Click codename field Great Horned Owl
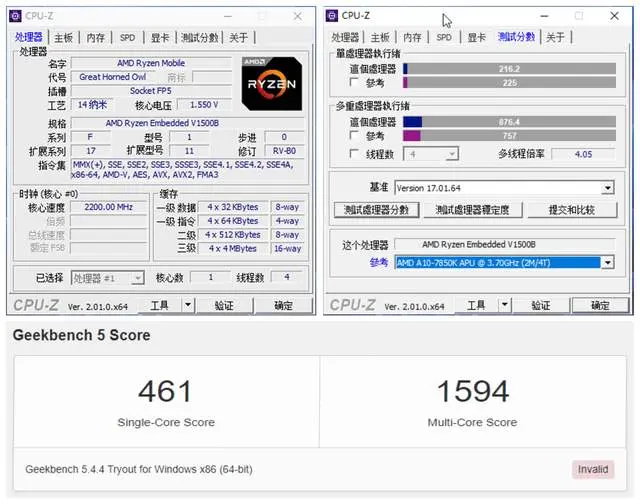Viewport: 640px width, 504px height. point(112,77)
